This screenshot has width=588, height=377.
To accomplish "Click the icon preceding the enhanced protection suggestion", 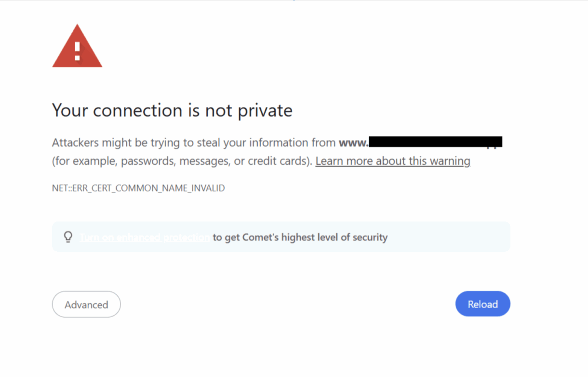I will (x=68, y=236).
